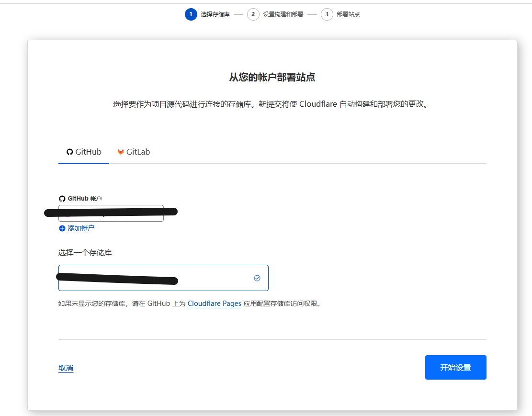The image size is (532, 416).
Task: Click the GitLab fox logo icon
Action: 121,152
